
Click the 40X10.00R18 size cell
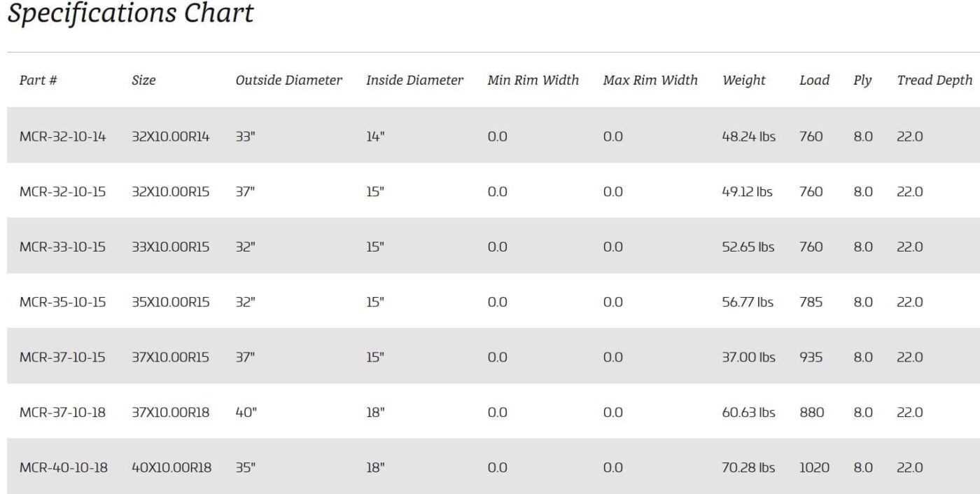point(171,467)
